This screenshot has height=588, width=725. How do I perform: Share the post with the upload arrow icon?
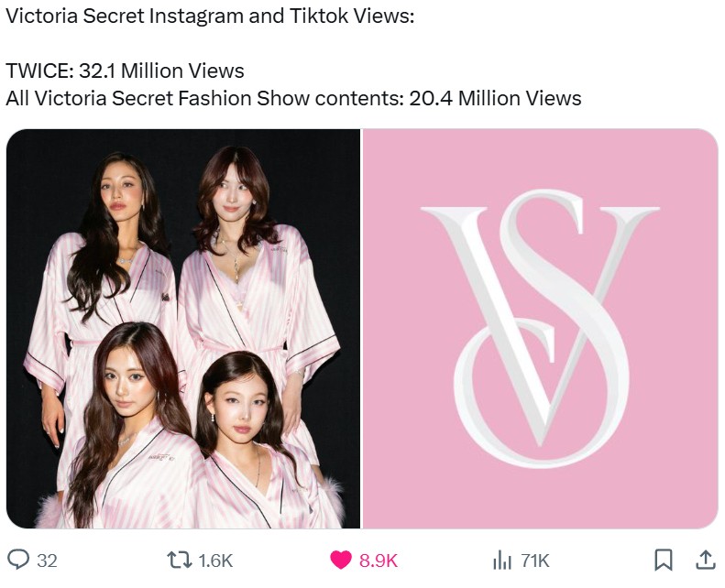coord(706,560)
